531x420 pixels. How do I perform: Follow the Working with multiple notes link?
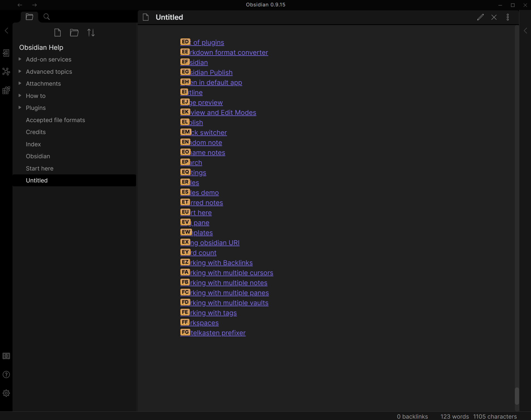pyautogui.click(x=224, y=283)
